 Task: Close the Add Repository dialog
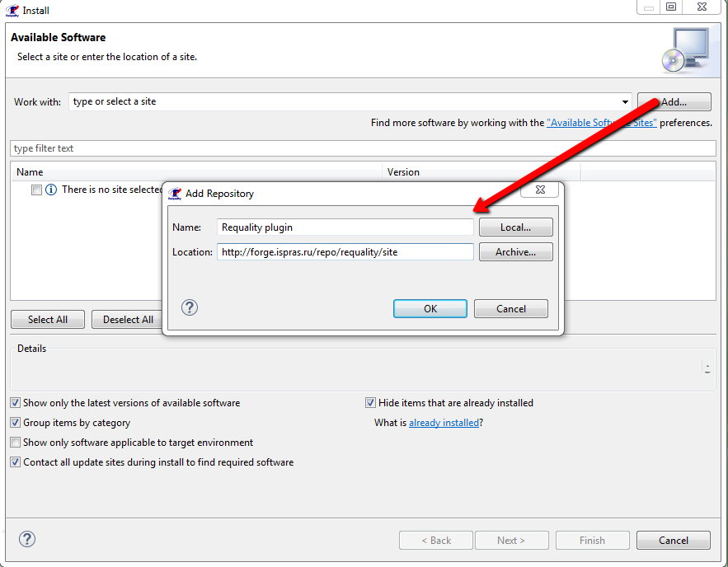click(x=540, y=190)
